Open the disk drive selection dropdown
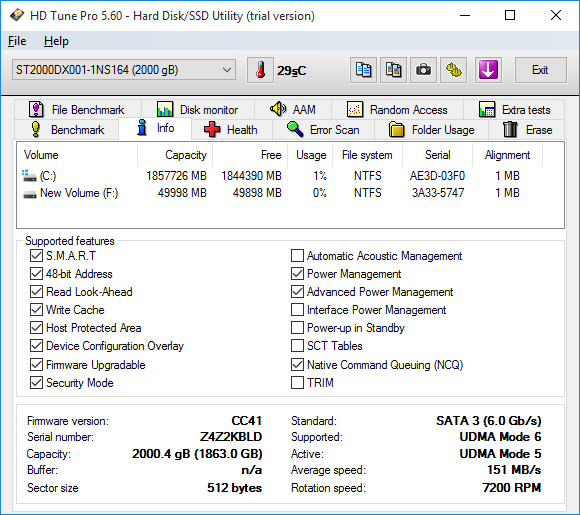580x515 pixels. point(124,70)
